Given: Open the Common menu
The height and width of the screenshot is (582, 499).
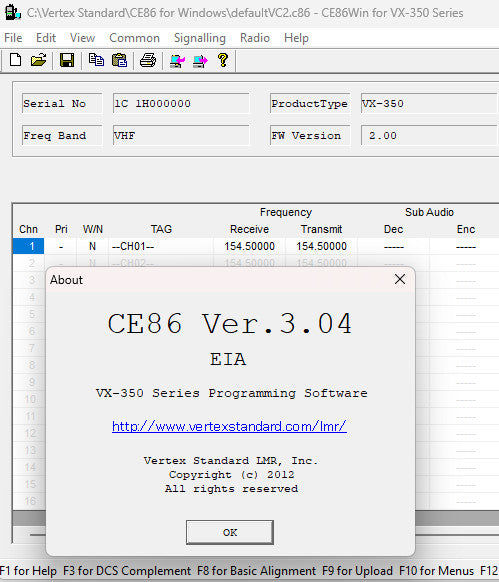Looking at the screenshot, I should point(134,38).
